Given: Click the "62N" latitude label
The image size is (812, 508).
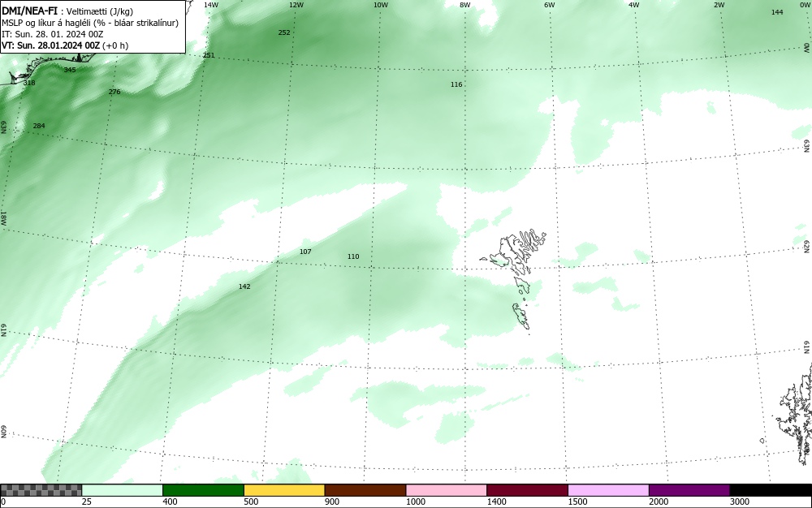Looking at the screenshot, I should pyautogui.click(x=807, y=247).
